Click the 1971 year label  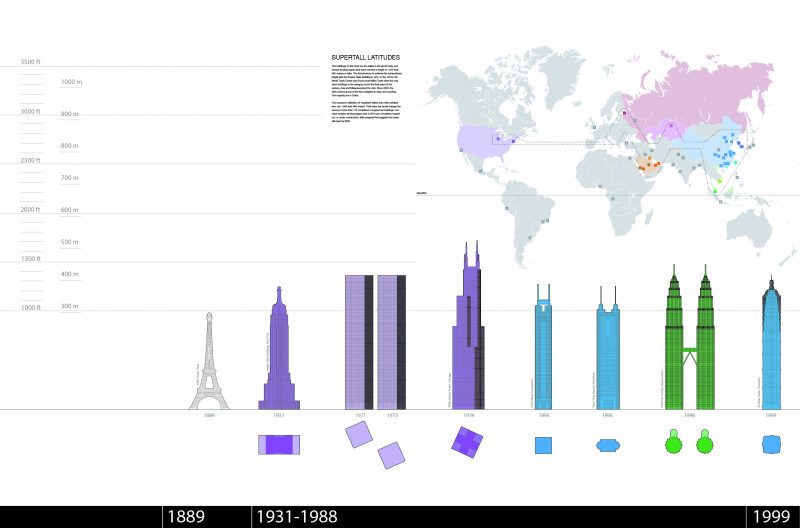(360, 416)
